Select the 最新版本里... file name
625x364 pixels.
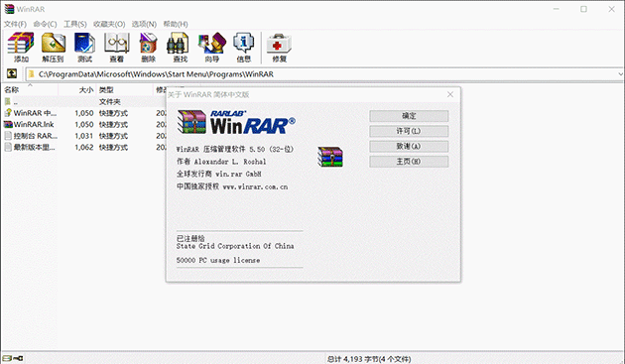35,147
